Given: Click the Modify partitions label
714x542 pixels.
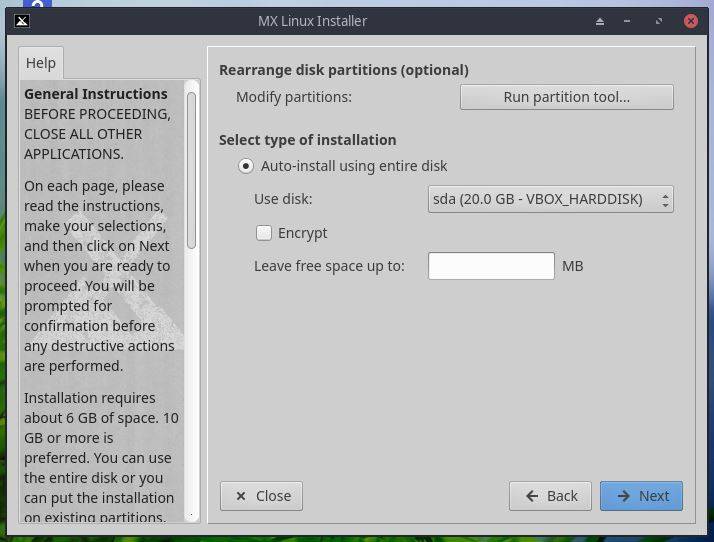Looking at the screenshot, I should click(x=294, y=97).
